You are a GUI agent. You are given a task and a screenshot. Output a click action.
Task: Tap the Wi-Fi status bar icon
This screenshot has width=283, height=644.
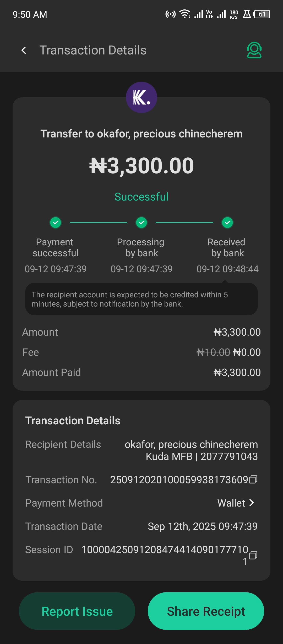pyautogui.click(x=185, y=14)
